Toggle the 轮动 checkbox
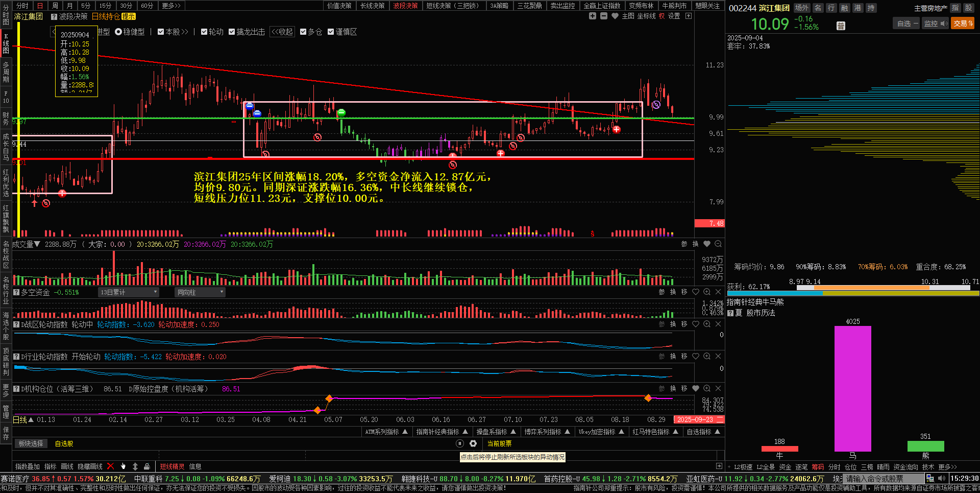Screen dimensions: 980x493 click(x=204, y=32)
